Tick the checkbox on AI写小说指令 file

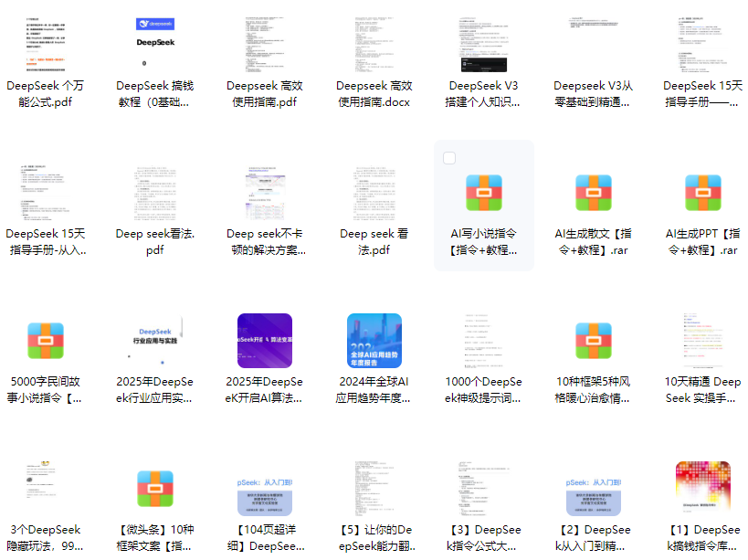tap(449, 158)
